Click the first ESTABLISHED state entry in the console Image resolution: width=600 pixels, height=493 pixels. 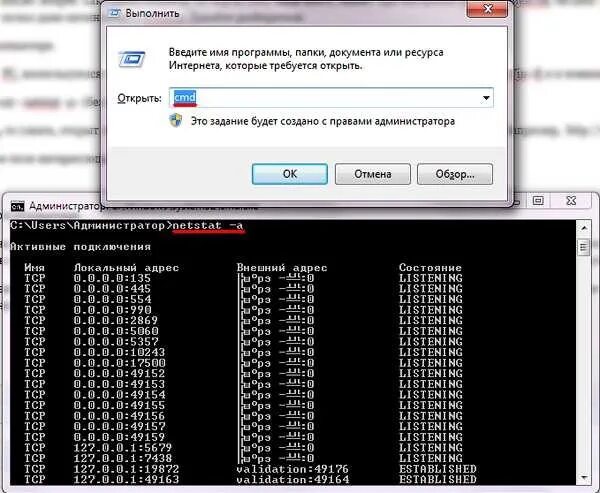(438, 469)
